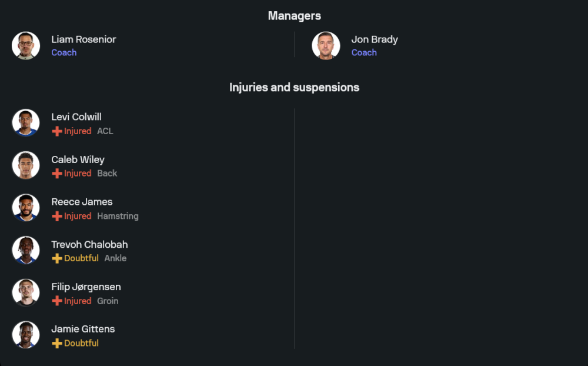Click Coach label under Jon Brady
588x366 pixels.
tap(364, 52)
